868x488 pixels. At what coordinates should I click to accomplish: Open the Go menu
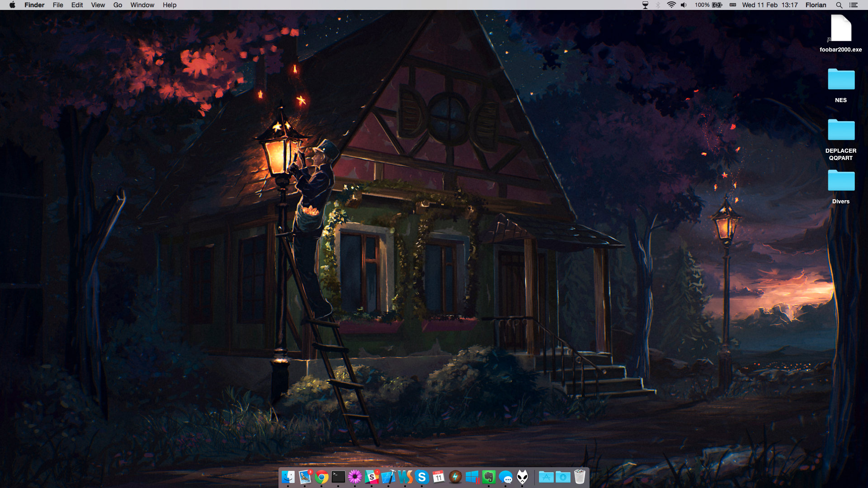tap(118, 5)
